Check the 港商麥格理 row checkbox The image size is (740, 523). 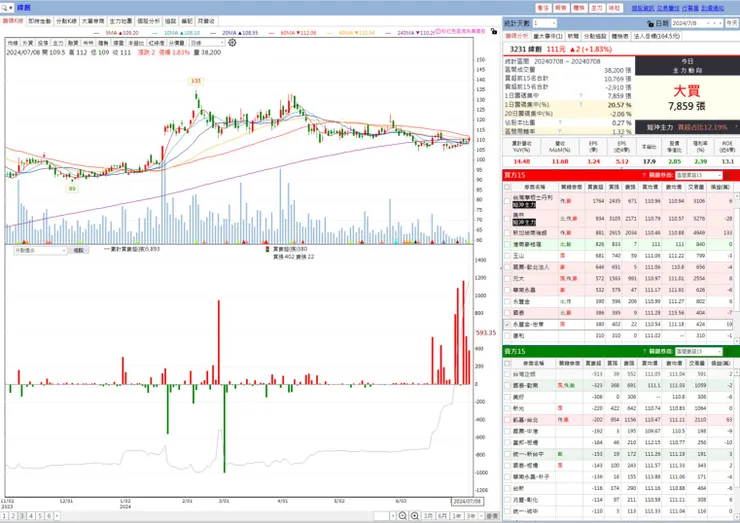(507, 245)
